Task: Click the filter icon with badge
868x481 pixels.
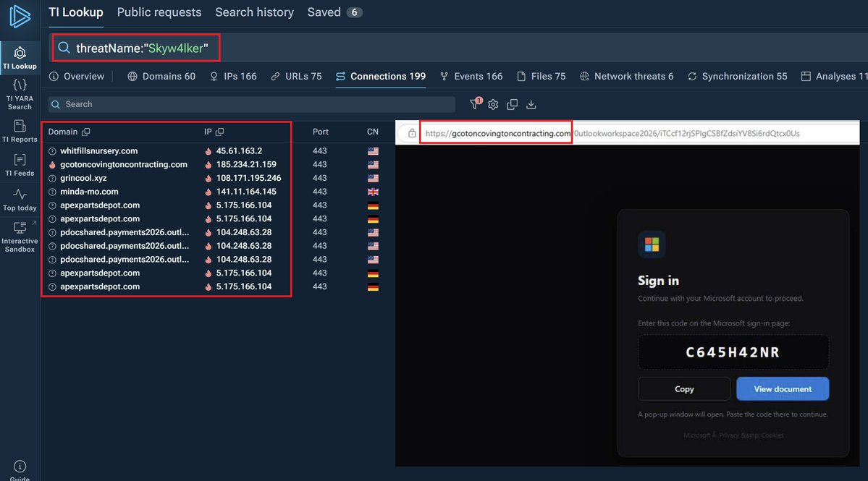Action: coord(476,103)
